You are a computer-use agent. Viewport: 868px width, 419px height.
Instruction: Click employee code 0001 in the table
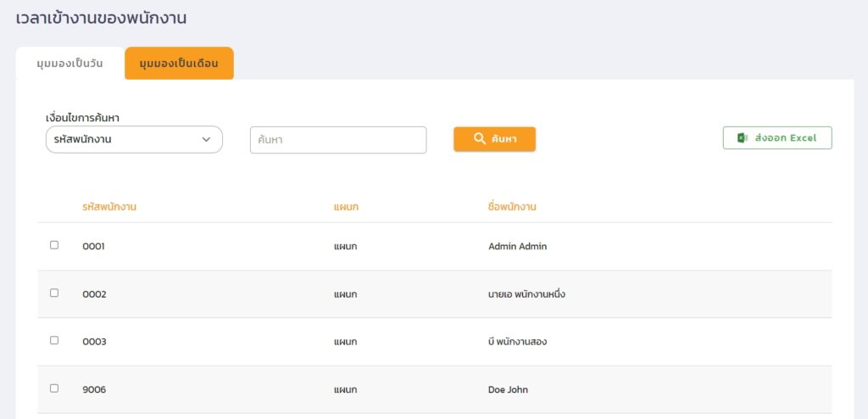point(93,247)
